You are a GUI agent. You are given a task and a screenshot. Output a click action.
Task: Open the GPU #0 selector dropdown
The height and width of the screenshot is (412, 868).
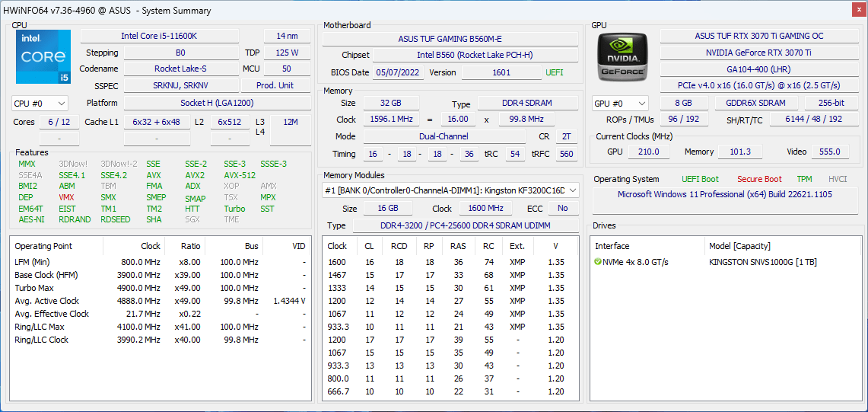(x=620, y=103)
